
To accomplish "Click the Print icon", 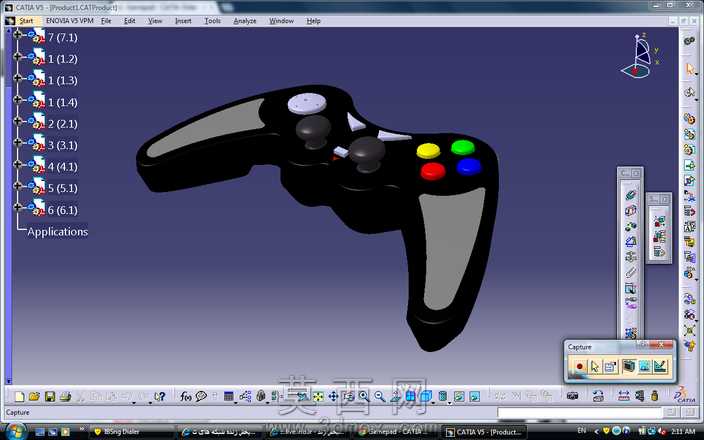I will (66, 396).
